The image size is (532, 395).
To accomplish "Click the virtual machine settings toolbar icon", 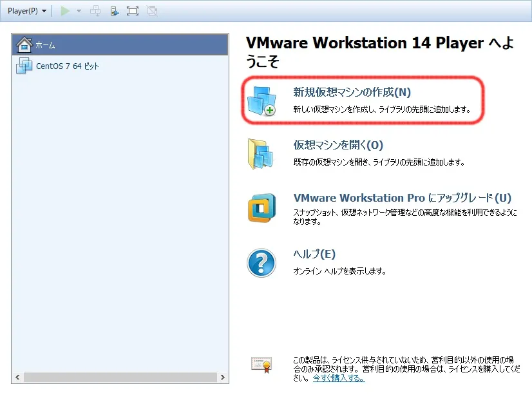I will click(115, 11).
